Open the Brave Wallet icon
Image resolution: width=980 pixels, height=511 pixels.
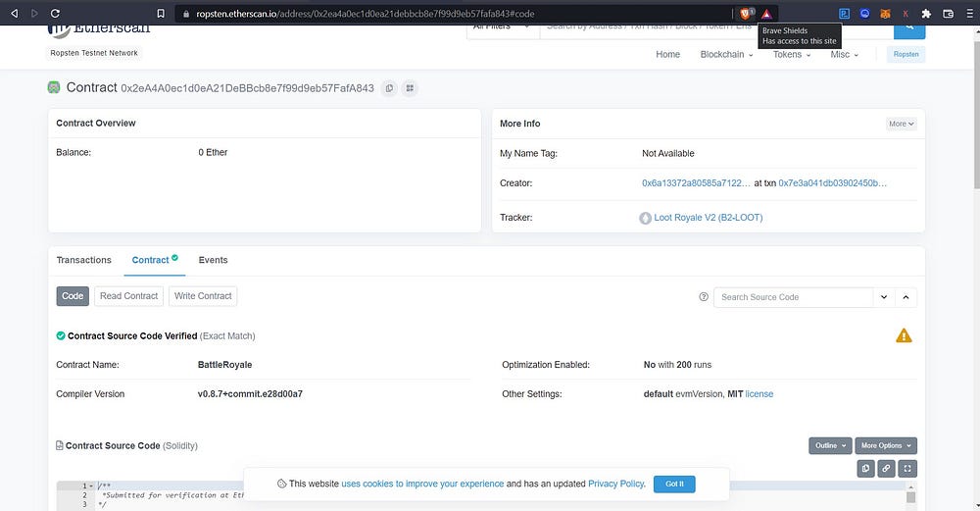(948, 13)
